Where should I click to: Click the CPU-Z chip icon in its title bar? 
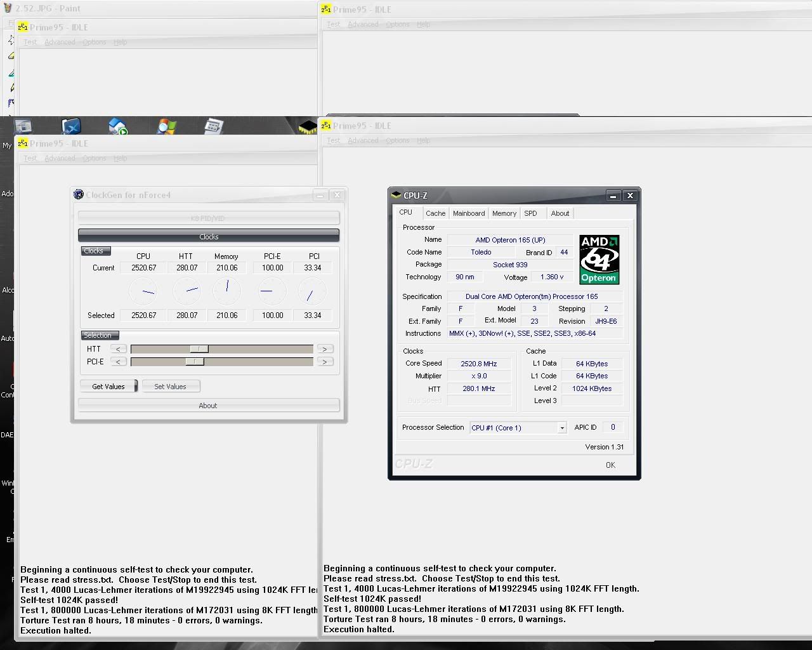coord(396,195)
